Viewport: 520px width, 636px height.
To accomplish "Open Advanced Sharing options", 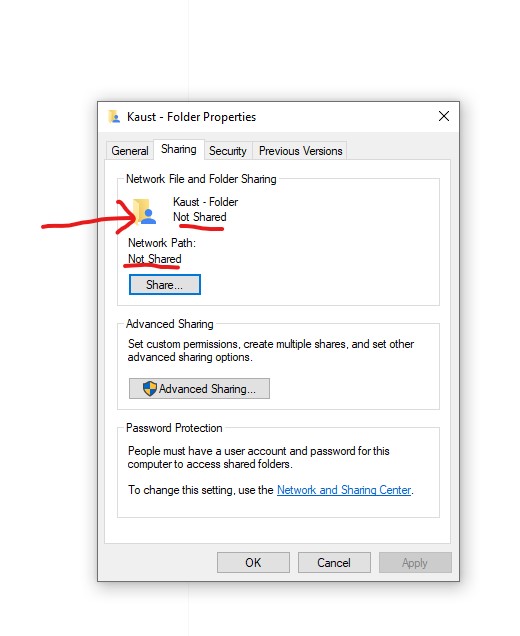I will click(199, 389).
